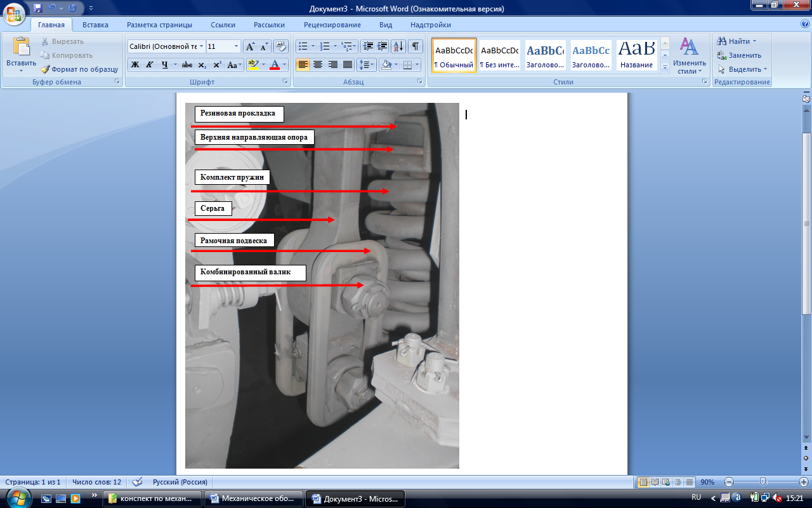Open Web Layout view in status bar
Screen dimensions: 812x508
(666, 482)
